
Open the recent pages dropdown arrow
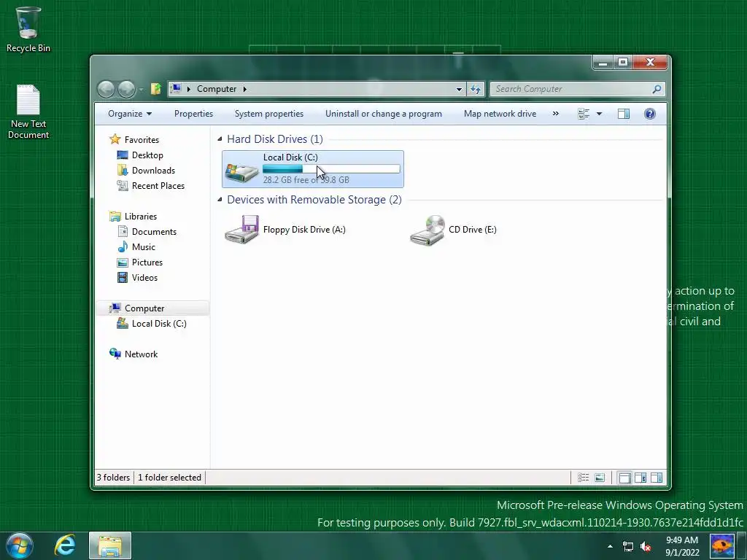(141, 89)
